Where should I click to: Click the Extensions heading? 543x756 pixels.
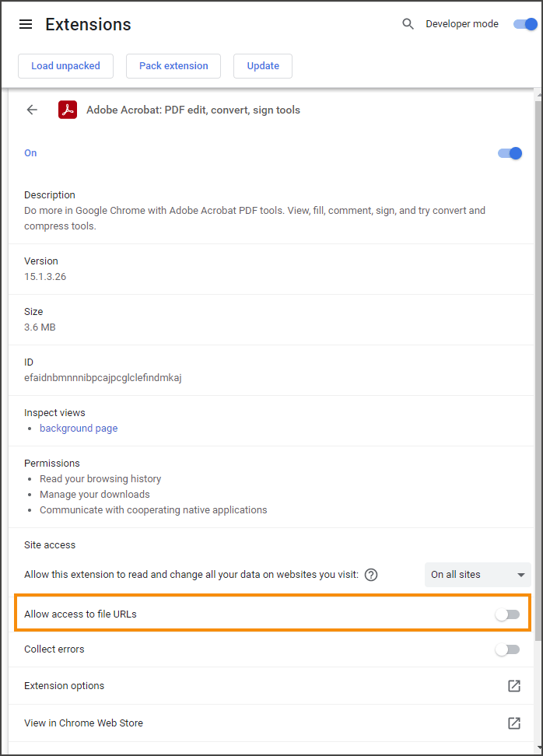pyautogui.click(x=88, y=24)
